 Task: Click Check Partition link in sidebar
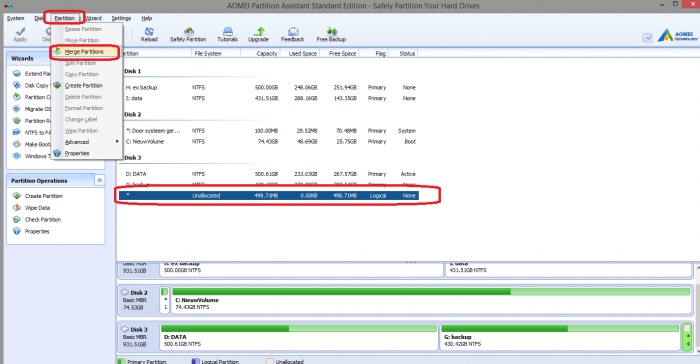click(x=43, y=219)
